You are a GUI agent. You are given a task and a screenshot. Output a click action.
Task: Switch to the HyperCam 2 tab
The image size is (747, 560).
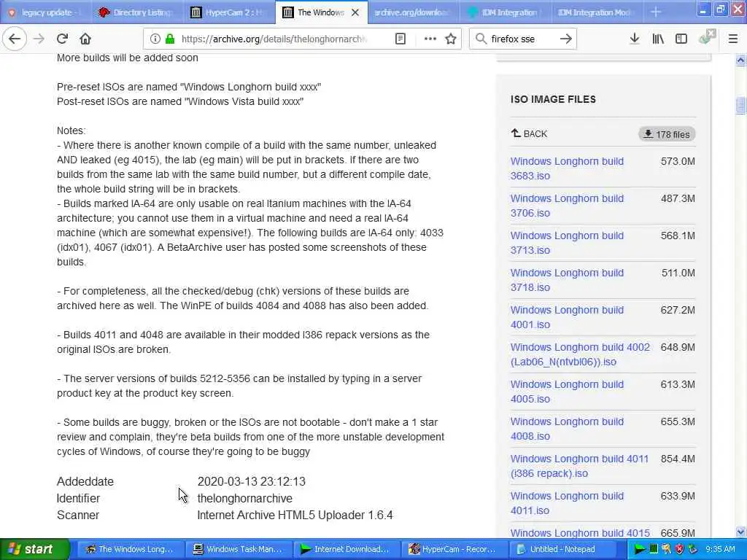tap(228, 12)
